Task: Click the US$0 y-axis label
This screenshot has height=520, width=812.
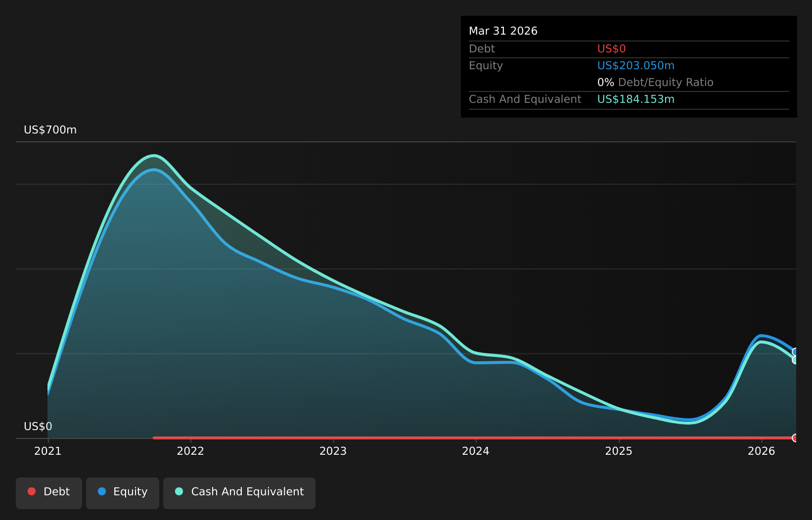Action: click(38, 427)
